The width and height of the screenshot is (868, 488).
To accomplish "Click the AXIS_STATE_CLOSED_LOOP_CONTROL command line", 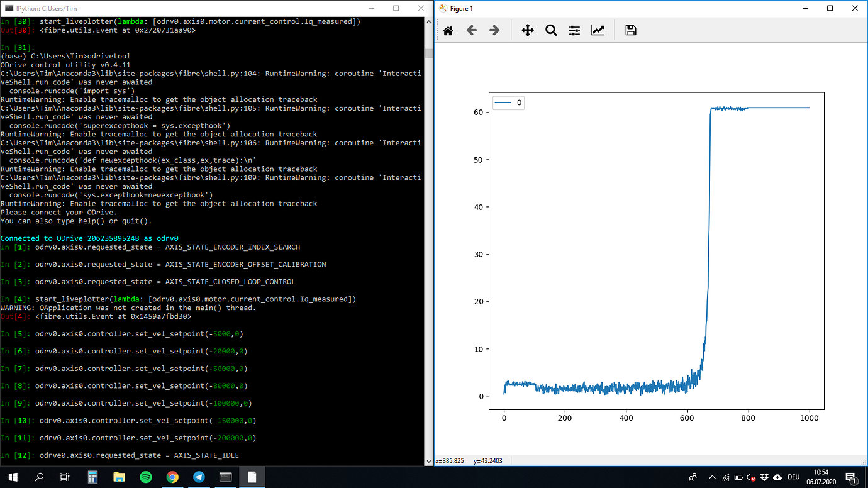I will tap(148, 282).
